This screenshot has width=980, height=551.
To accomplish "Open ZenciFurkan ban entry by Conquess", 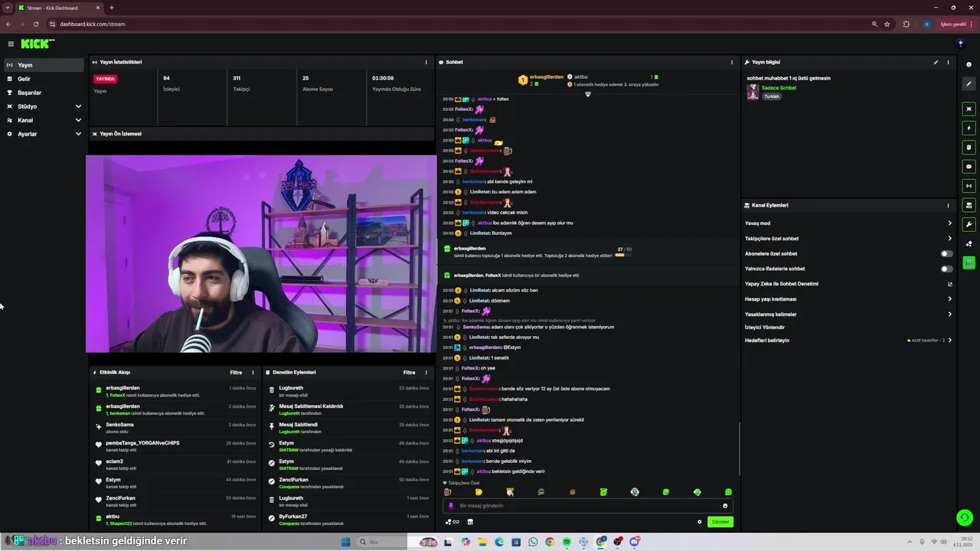I will pos(347,483).
